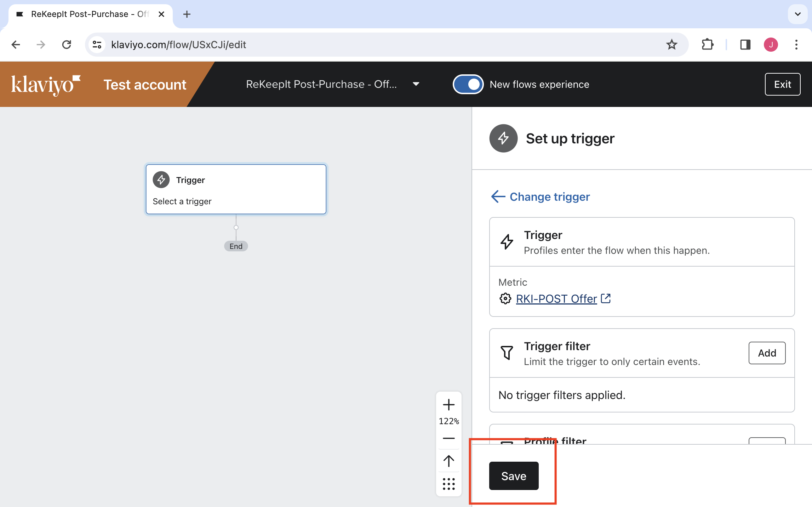The height and width of the screenshot is (507, 812).
Task: Click the canvas zoom out minus icon
Action: pyautogui.click(x=448, y=438)
